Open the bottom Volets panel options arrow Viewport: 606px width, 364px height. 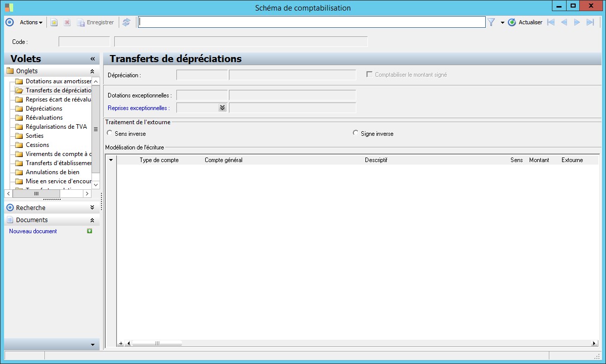pos(93,345)
